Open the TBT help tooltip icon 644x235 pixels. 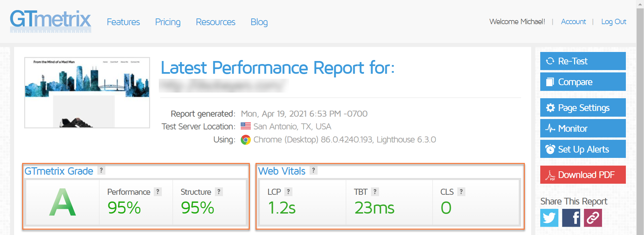[x=375, y=192]
